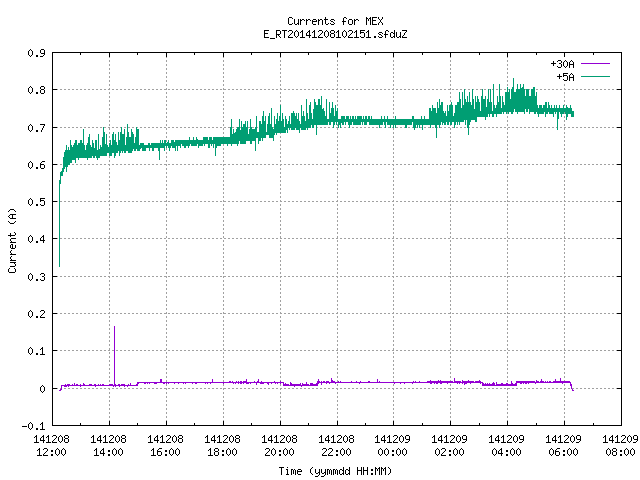Click the 0.6 y-axis tick label
Image resolution: width=640 pixels, height=480 pixels.
tap(36, 165)
